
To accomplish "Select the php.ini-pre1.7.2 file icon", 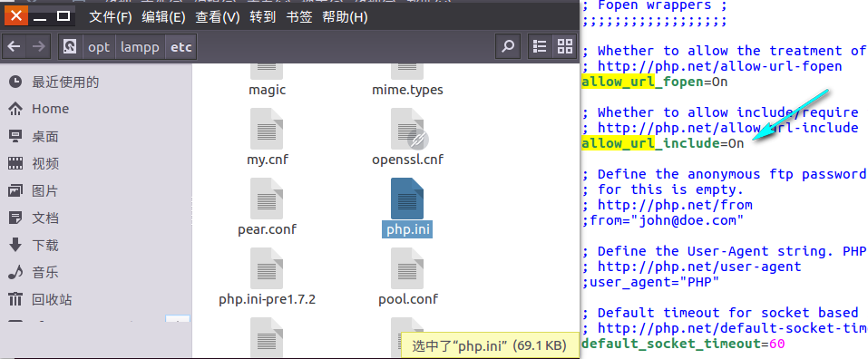I will (x=267, y=267).
